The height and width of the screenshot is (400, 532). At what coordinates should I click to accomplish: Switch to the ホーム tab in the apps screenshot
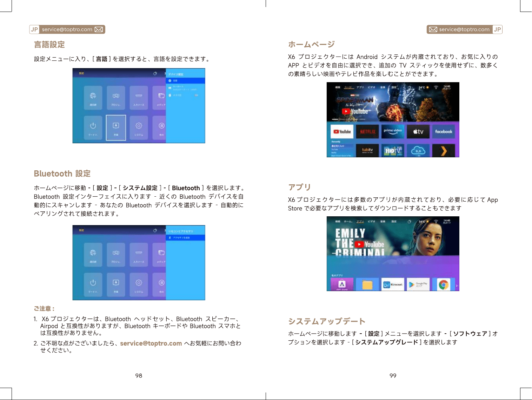tap(348, 222)
